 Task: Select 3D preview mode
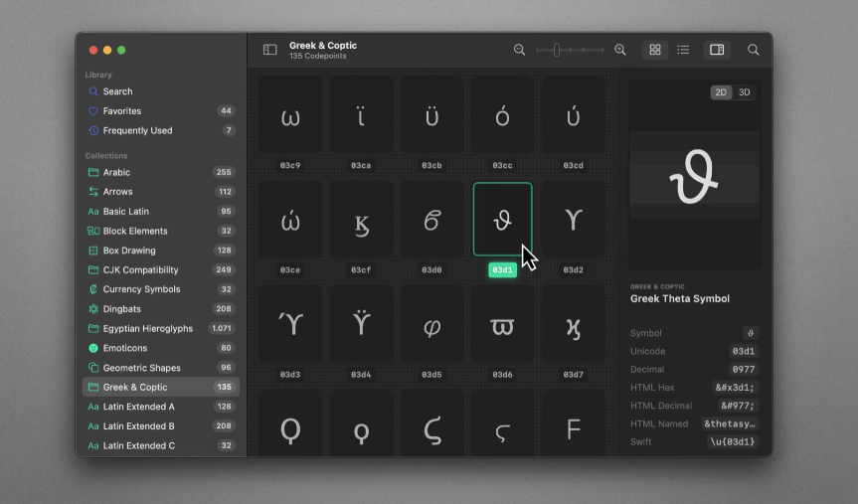coord(745,92)
